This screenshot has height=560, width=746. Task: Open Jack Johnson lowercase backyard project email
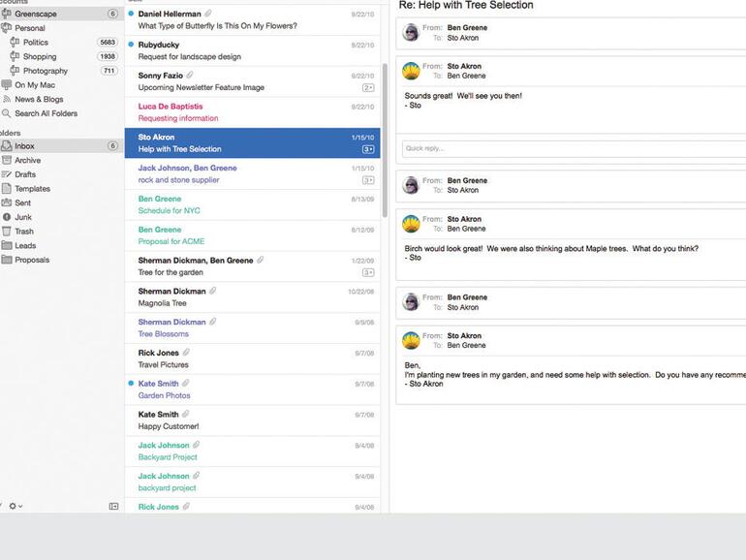pos(252,482)
